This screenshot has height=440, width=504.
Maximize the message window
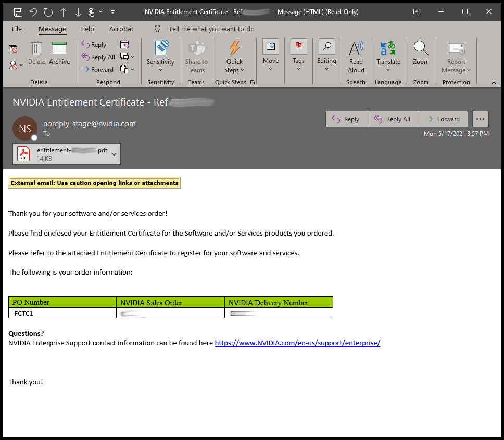465,12
